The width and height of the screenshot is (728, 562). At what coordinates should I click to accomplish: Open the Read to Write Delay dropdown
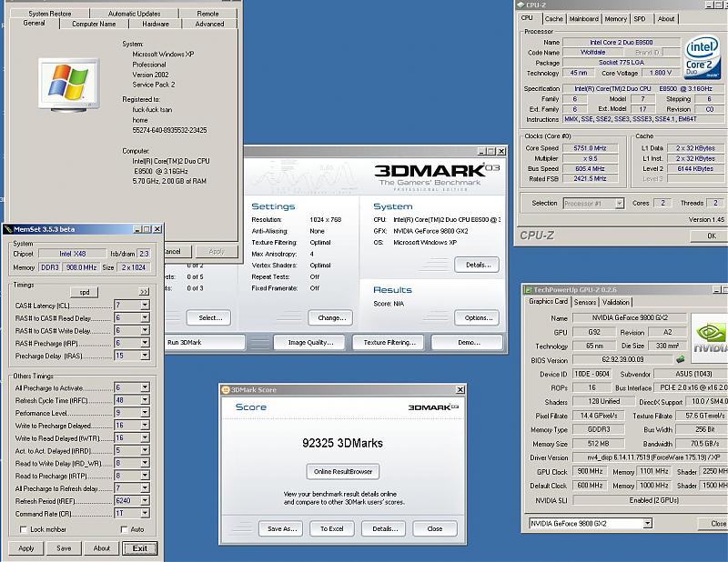pos(145,463)
